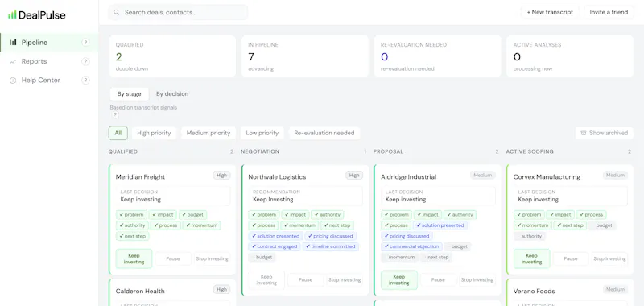Filter by Low priority
The height and width of the screenshot is (306, 644).
pos(262,133)
